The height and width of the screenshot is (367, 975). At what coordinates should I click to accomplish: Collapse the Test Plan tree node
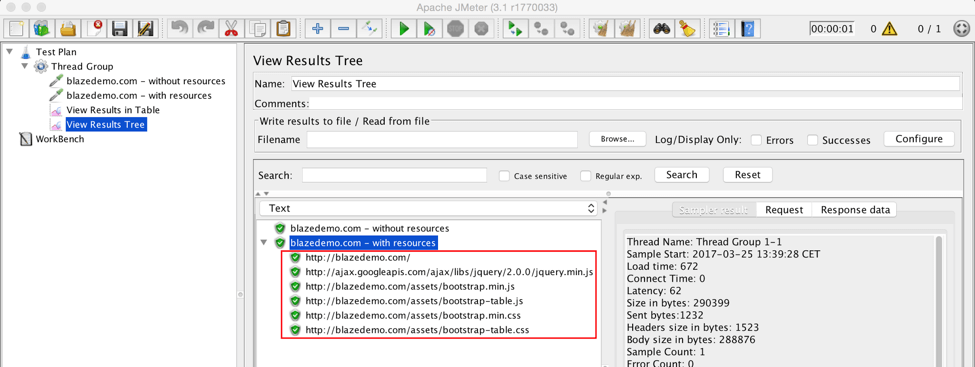click(9, 52)
